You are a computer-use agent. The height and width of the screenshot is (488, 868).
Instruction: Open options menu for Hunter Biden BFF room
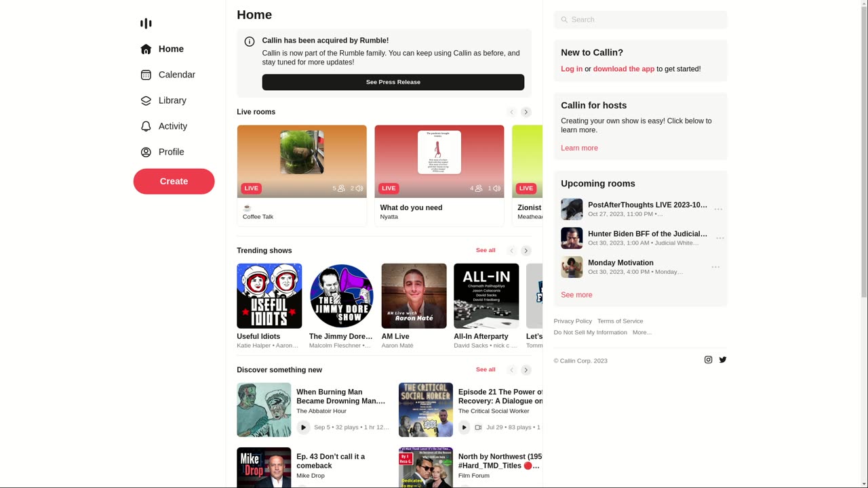pos(720,239)
